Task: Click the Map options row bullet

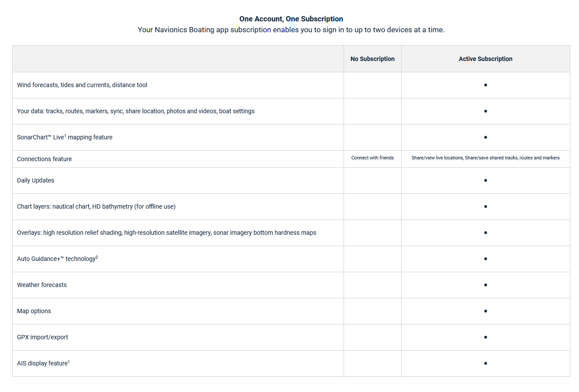Action: (485, 311)
